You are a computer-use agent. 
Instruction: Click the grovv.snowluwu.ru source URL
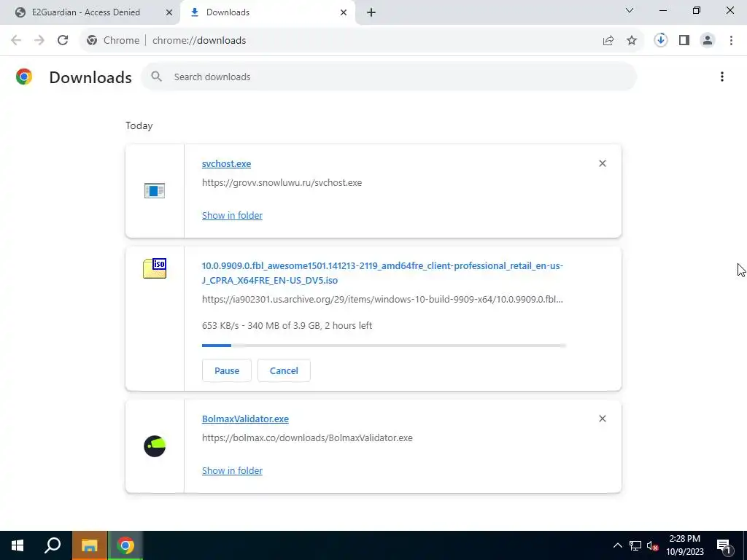(x=282, y=182)
